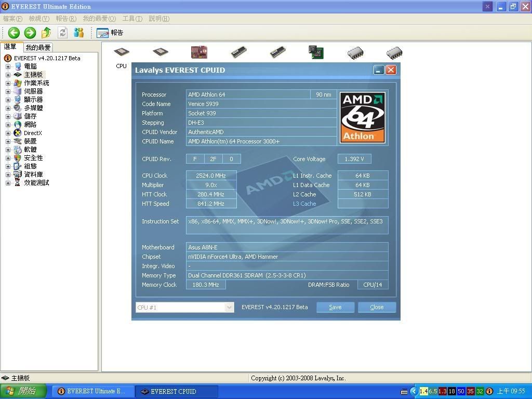Click the dark red 35 sensor tray icon

[x=470, y=391]
